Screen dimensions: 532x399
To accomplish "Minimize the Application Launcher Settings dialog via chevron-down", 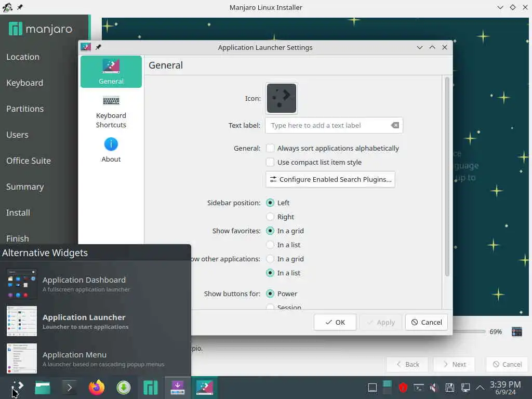I will tap(420, 47).
